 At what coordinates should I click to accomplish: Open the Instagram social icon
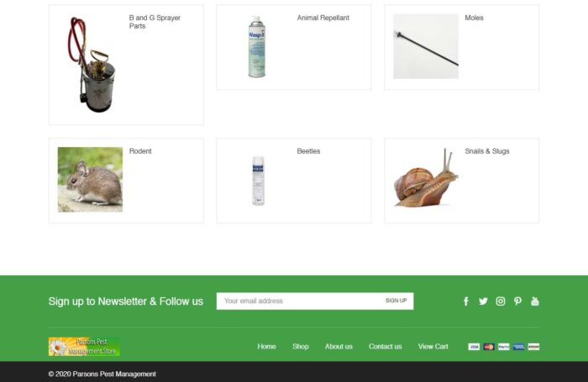coord(501,301)
